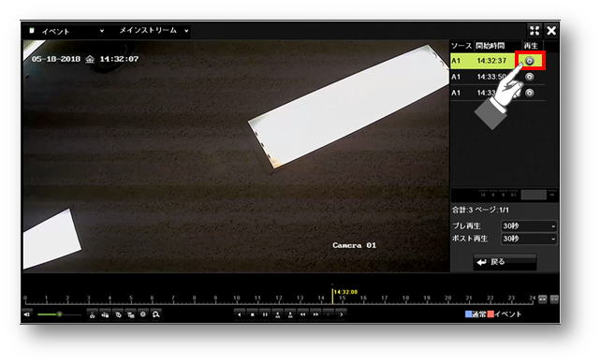Viewport: 600px width, 364px height.
Task: Select the A1 14:33:50 event row
Action: click(498, 77)
